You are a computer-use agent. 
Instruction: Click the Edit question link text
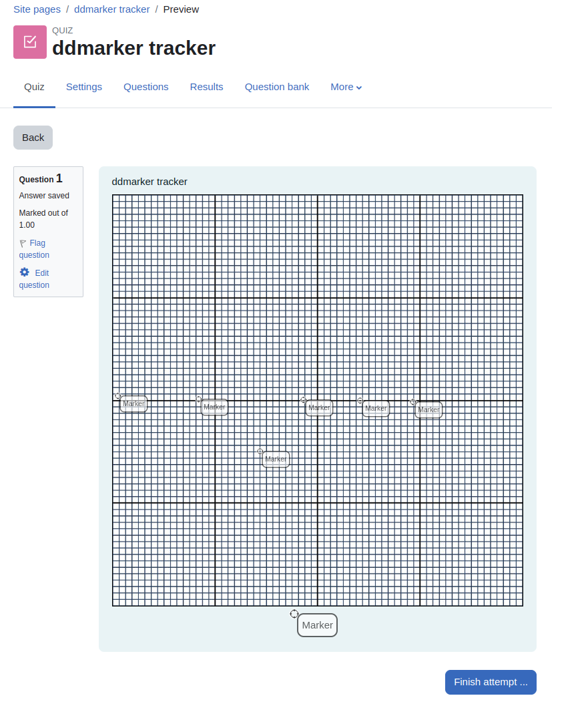(34, 279)
